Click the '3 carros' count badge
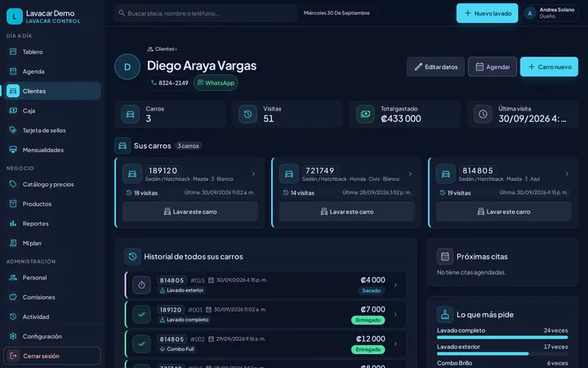The image size is (588, 368). (x=188, y=146)
